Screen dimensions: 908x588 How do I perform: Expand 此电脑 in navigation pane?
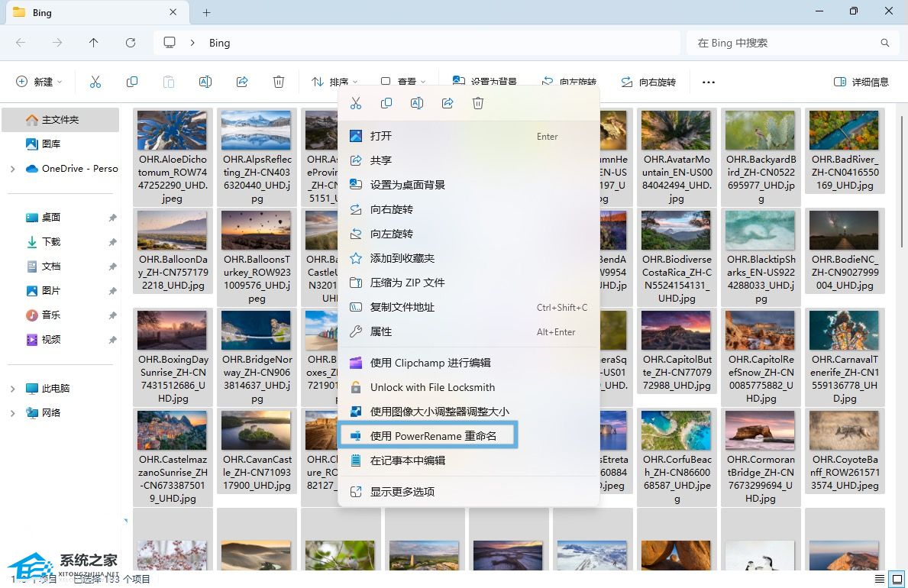pos(12,389)
